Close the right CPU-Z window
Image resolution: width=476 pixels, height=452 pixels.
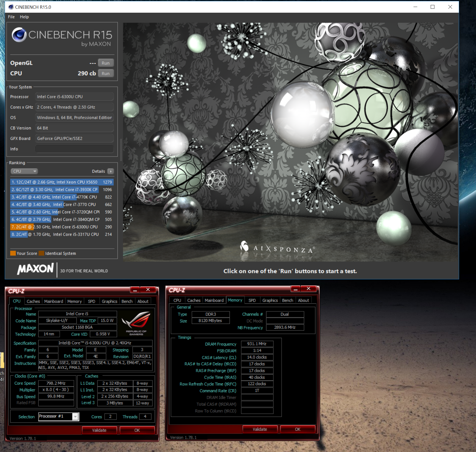(x=308, y=289)
